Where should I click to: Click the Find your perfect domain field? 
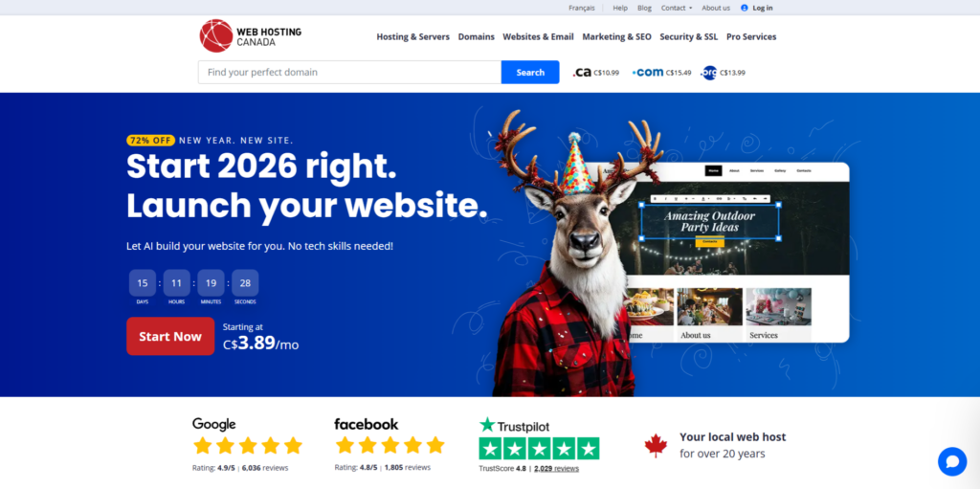[350, 73]
